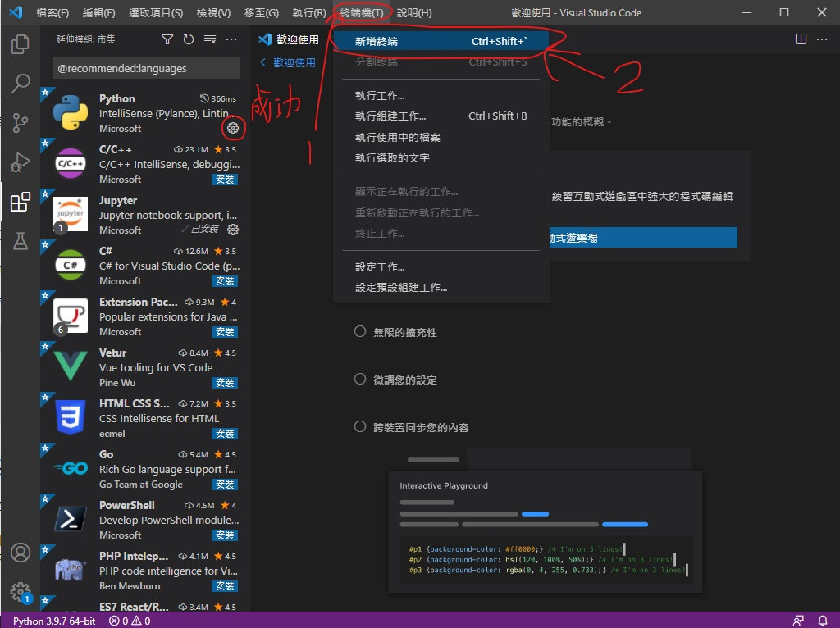The height and width of the screenshot is (628, 840).
Task: Open the 執行(R) menu
Action: point(309,12)
